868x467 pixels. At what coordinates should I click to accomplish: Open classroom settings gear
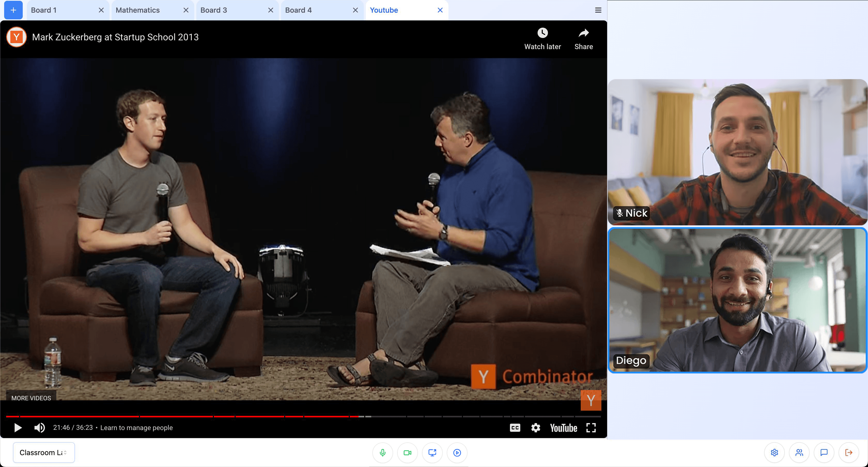[x=774, y=453]
